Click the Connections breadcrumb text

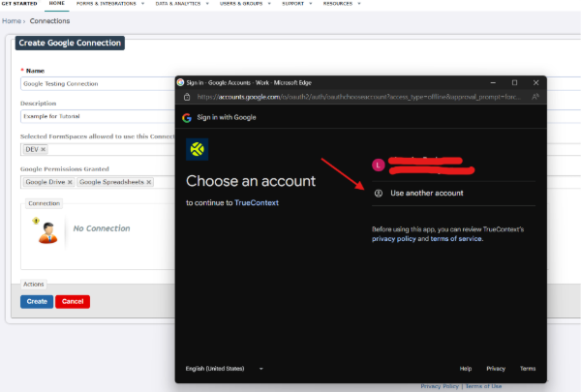pos(49,21)
